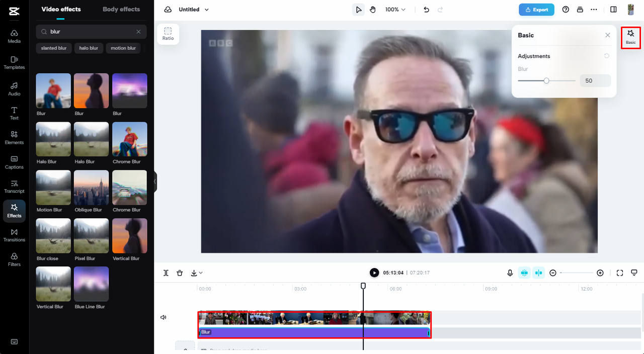Open the Templates panel

(14, 62)
